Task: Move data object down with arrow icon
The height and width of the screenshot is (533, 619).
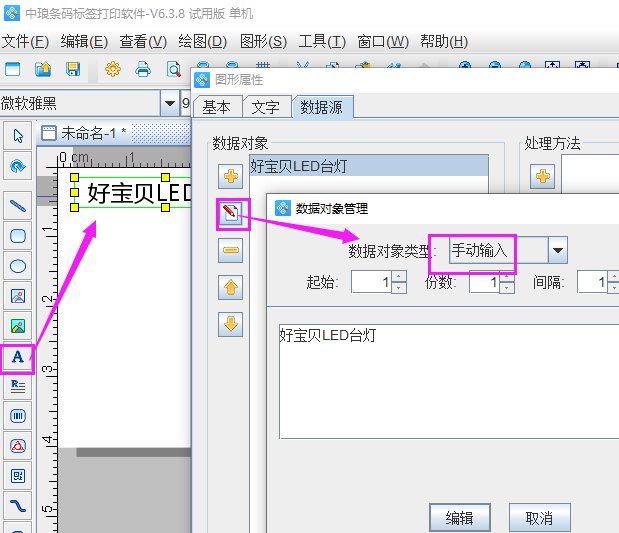Action: 231,324
